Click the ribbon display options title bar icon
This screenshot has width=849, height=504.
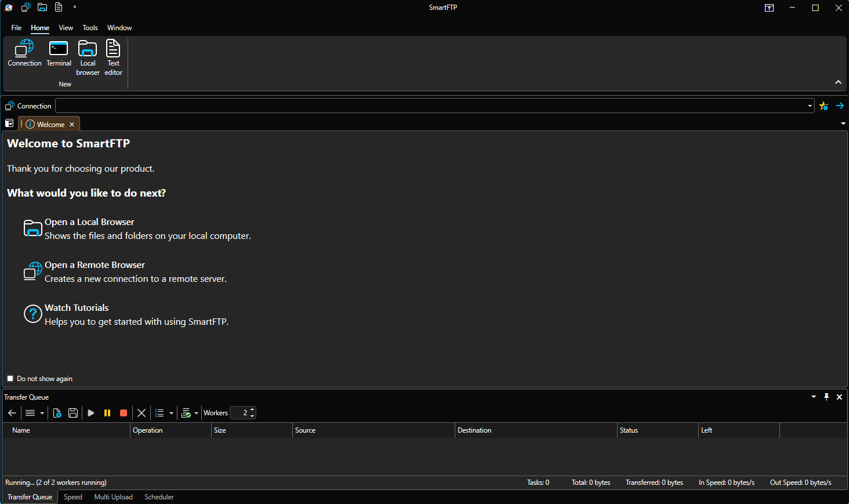tap(769, 8)
